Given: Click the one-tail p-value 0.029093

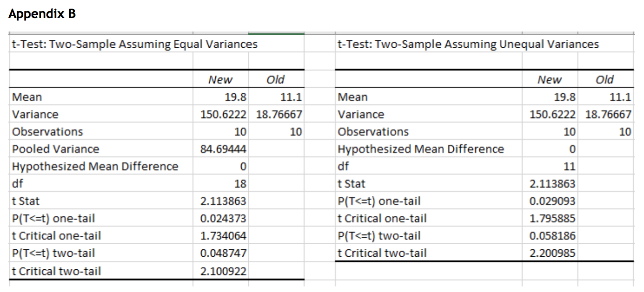Looking at the screenshot, I should [x=552, y=201].
